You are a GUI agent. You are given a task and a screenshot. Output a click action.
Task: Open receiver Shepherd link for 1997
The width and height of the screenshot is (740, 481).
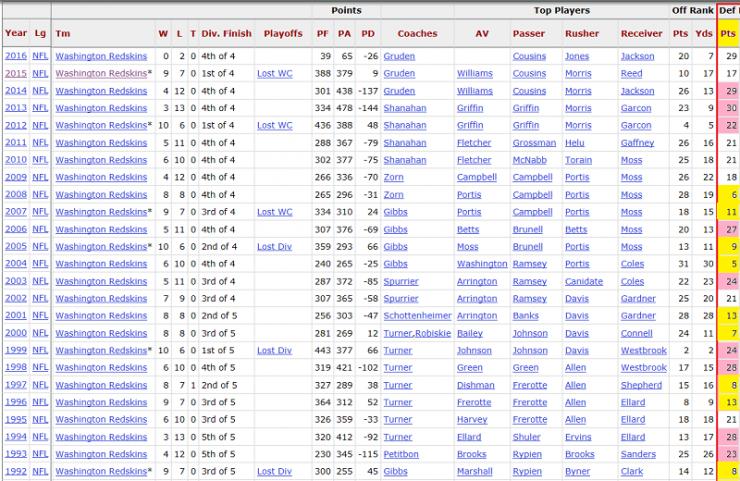pyautogui.click(x=641, y=385)
